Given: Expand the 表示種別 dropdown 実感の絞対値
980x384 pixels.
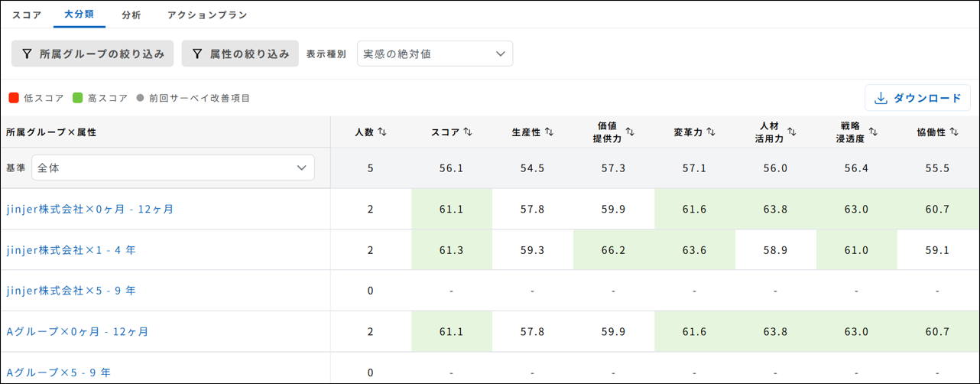Looking at the screenshot, I should click(x=435, y=54).
